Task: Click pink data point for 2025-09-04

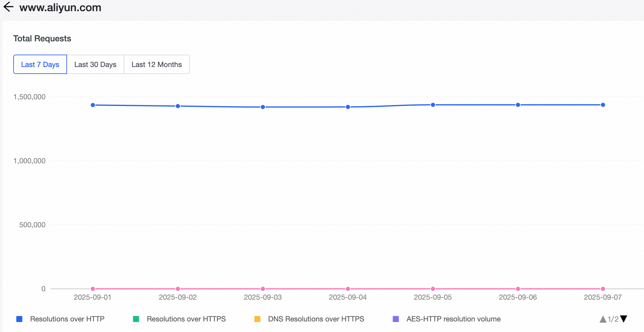Action: tap(348, 289)
